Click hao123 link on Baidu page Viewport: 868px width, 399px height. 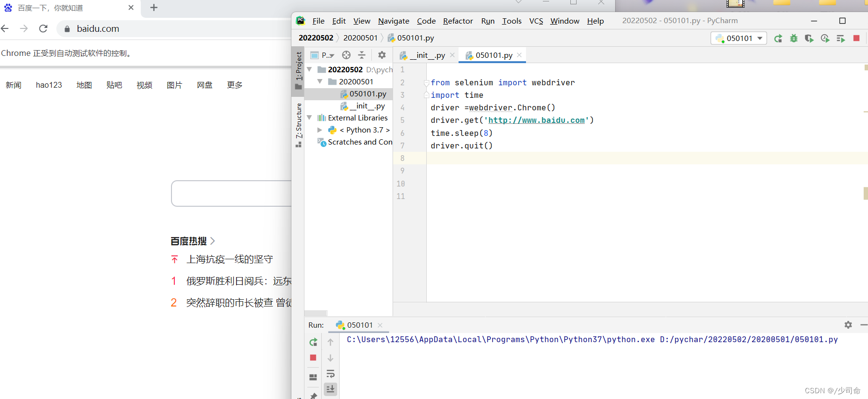click(x=49, y=85)
